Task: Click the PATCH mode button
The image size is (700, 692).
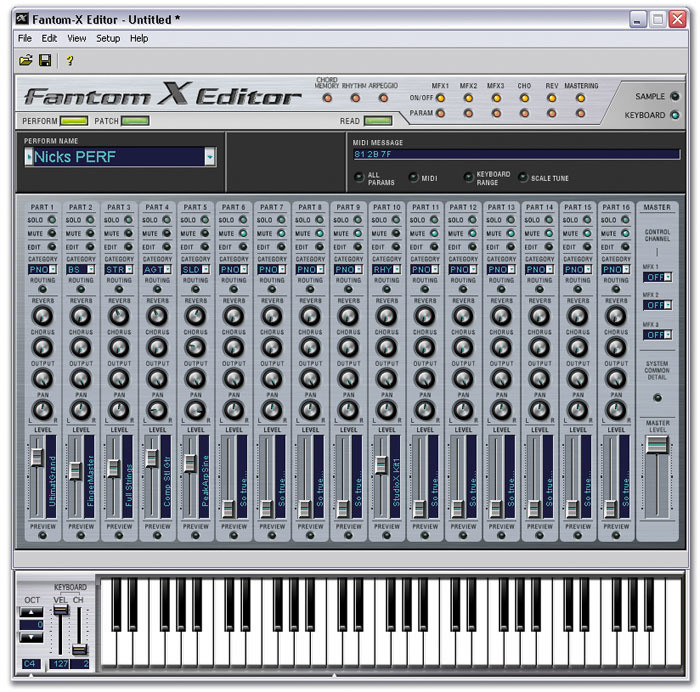Action: (135, 121)
